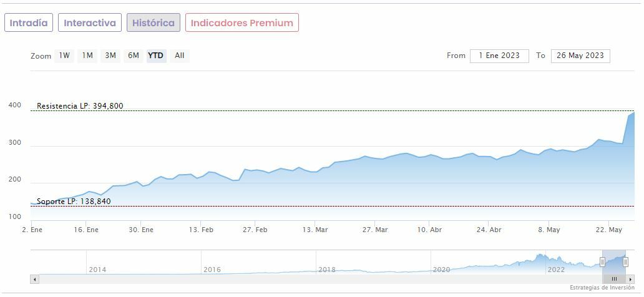The height and width of the screenshot is (297, 644).
Task: Edit the From date field
Action: (499, 56)
